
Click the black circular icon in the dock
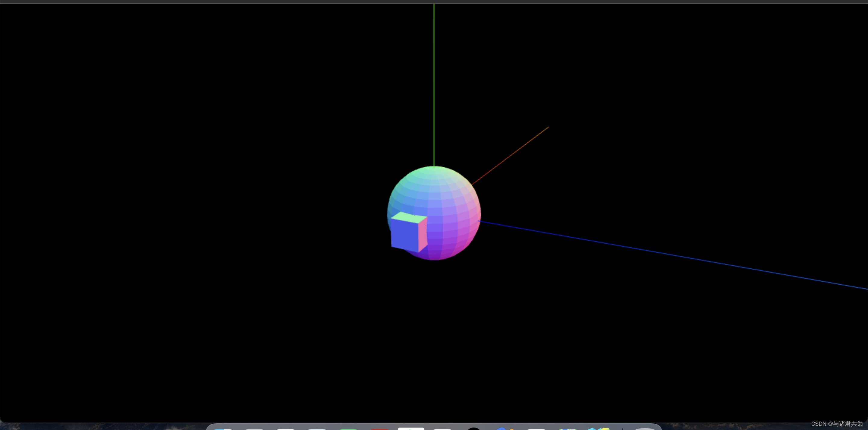(474, 429)
